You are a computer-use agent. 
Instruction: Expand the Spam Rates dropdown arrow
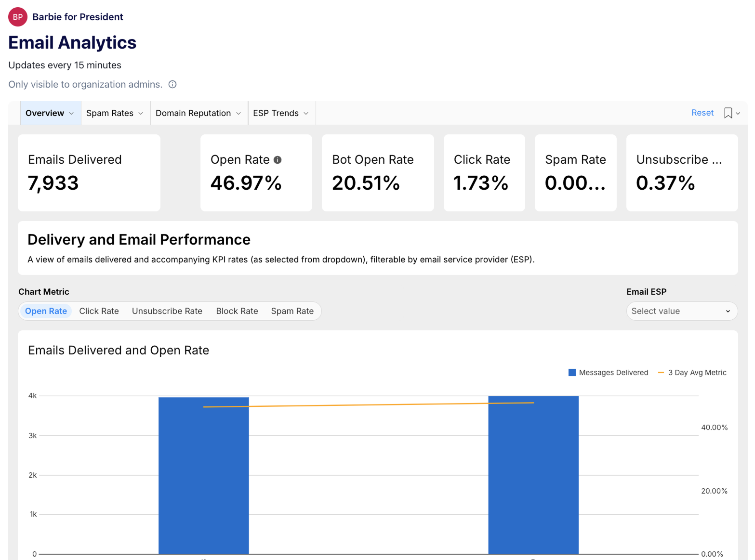pos(140,113)
